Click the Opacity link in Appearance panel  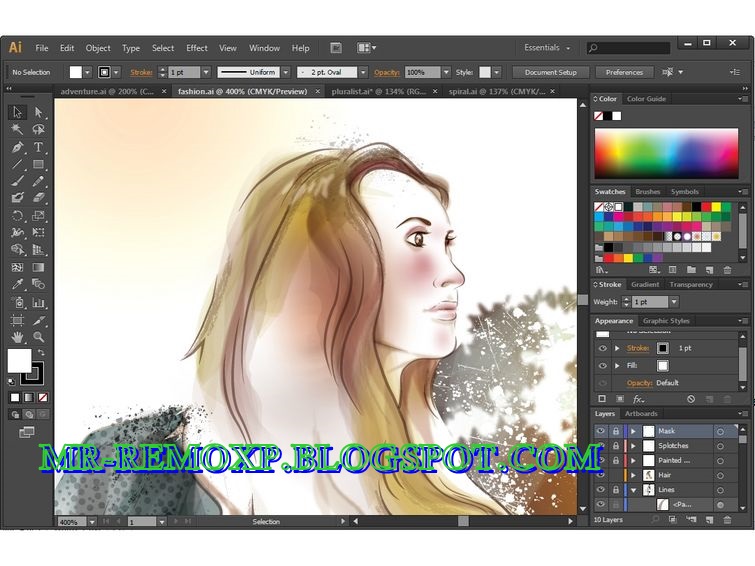pos(639,383)
